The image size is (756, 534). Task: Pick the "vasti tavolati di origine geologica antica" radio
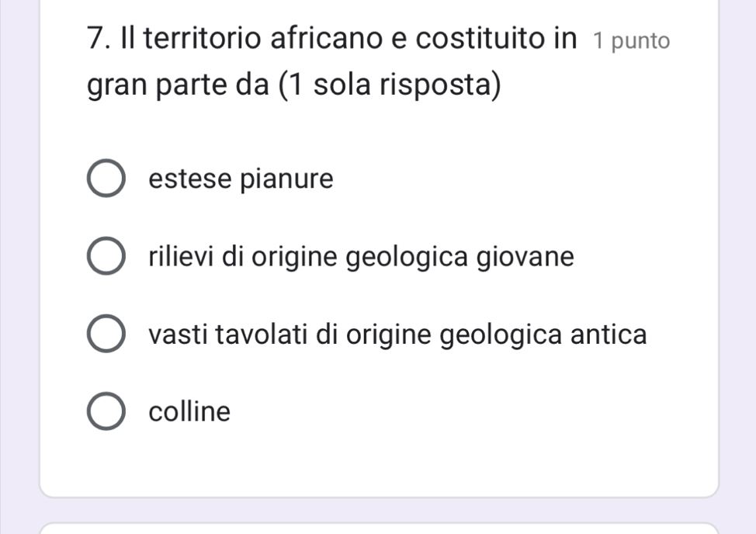[x=107, y=335]
